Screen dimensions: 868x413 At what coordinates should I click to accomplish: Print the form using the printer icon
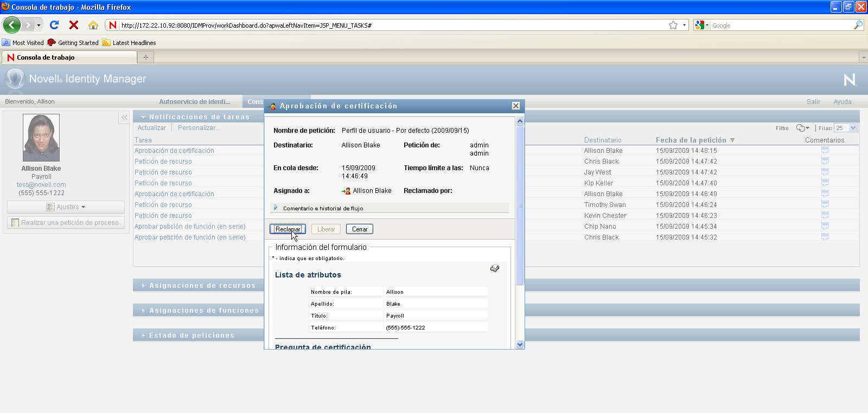pyautogui.click(x=495, y=268)
